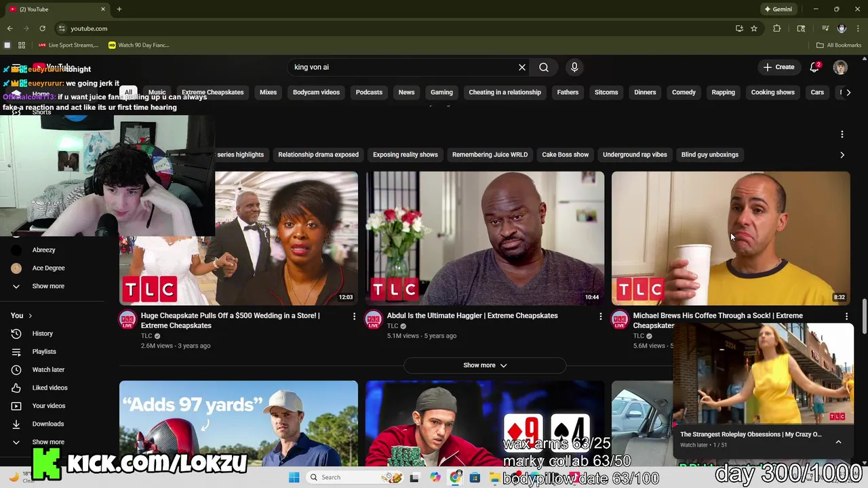This screenshot has height=488, width=868.
Task: Select Blind guy unboxings chip
Action: [709, 155]
